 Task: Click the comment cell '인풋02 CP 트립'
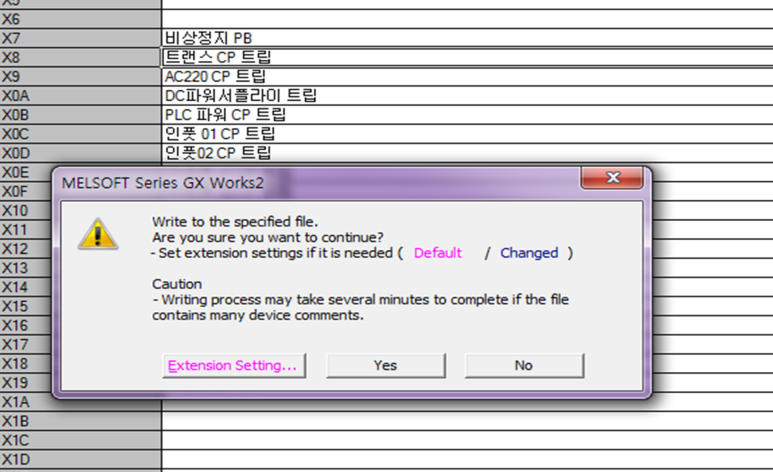click(467, 153)
